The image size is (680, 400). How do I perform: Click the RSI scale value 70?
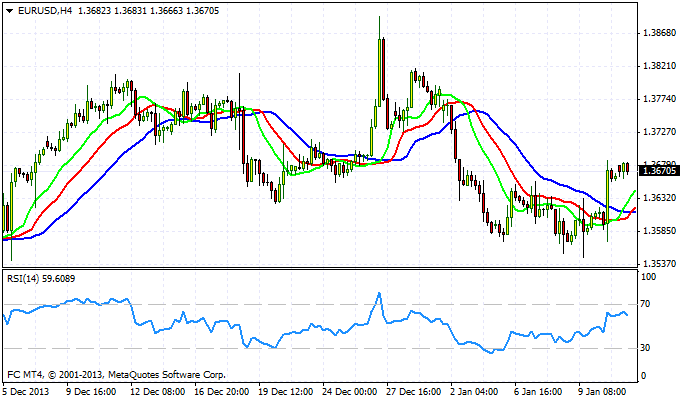point(646,304)
